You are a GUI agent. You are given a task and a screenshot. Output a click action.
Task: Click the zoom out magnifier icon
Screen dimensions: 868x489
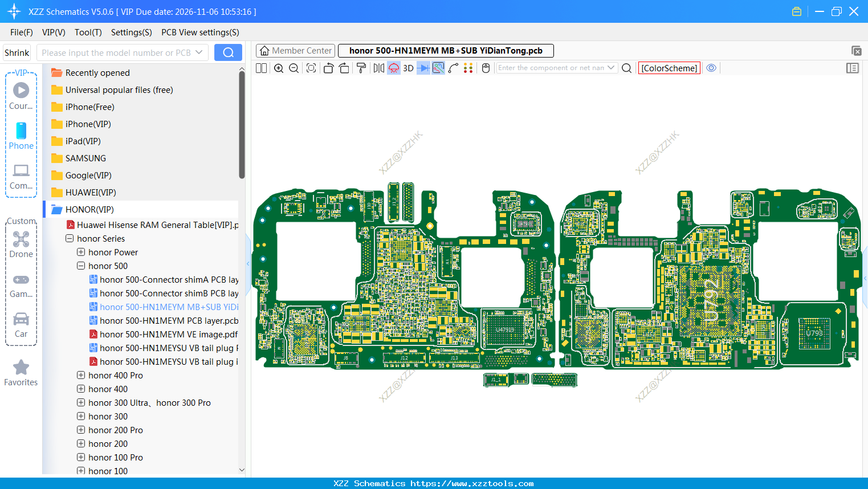[x=294, y=68]
